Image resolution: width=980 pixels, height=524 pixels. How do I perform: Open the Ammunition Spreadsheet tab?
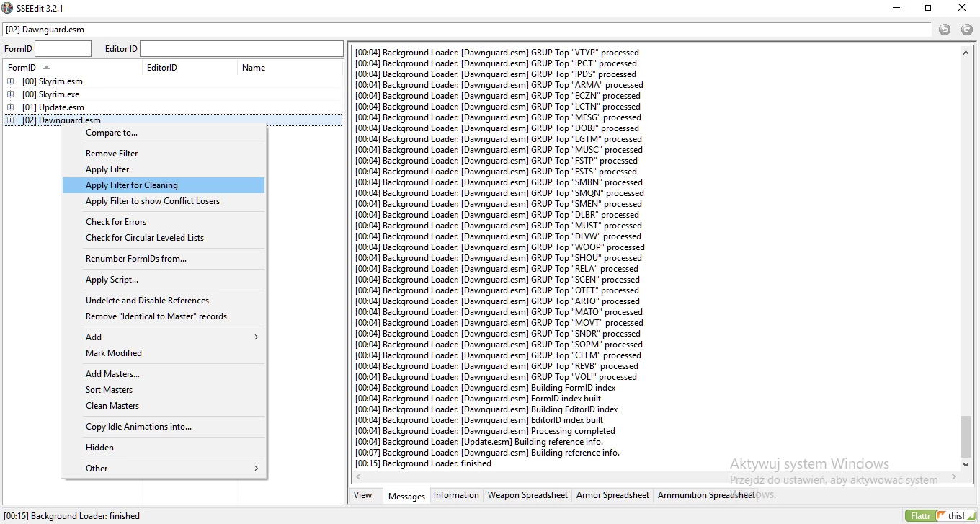pyautogui.click(x=706, y=495)
